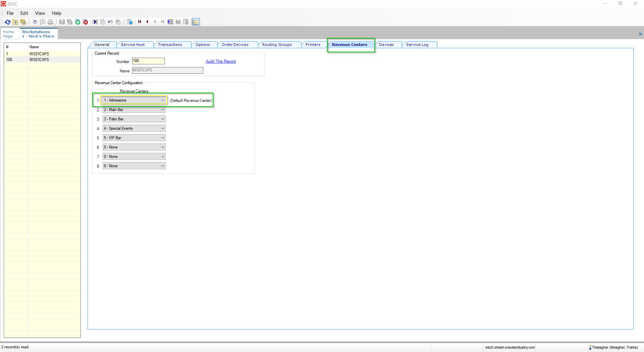Click the Refresh icon in the toolbar

tap(8, 22)
